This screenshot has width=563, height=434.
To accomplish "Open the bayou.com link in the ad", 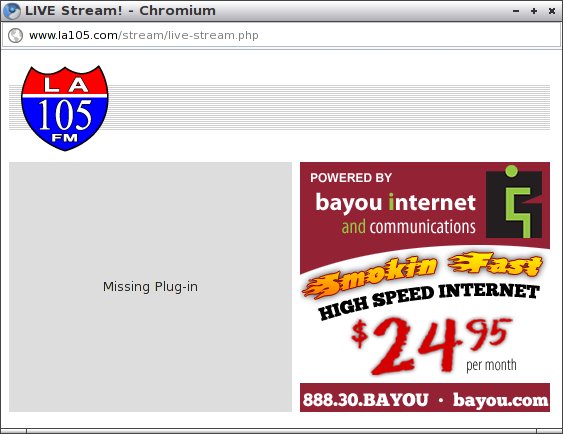I will pyautogui.click(x=500, y=400).
